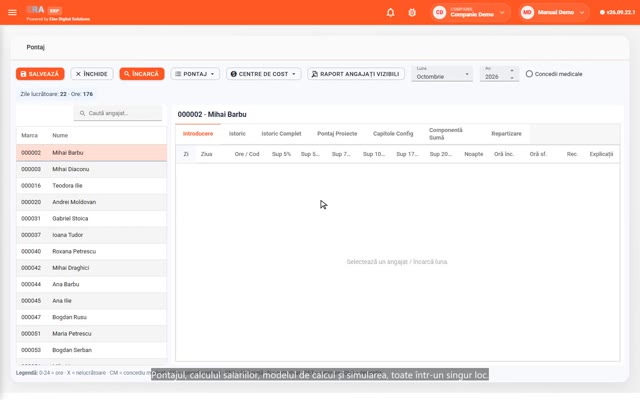The image size is (640, 400).
Task: Click the Nume column header
Action: (x=60, y=136)
